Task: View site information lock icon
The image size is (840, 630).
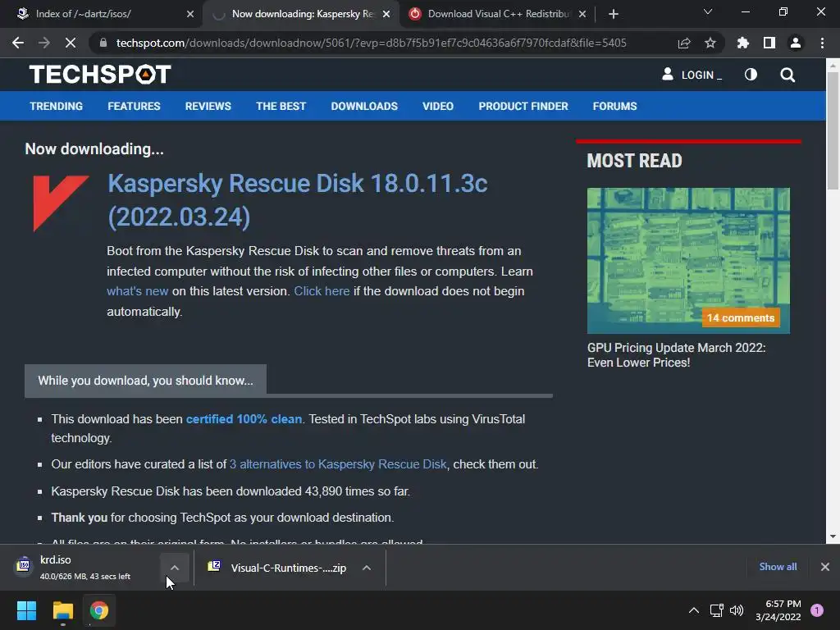Action: tap(103, 43)
